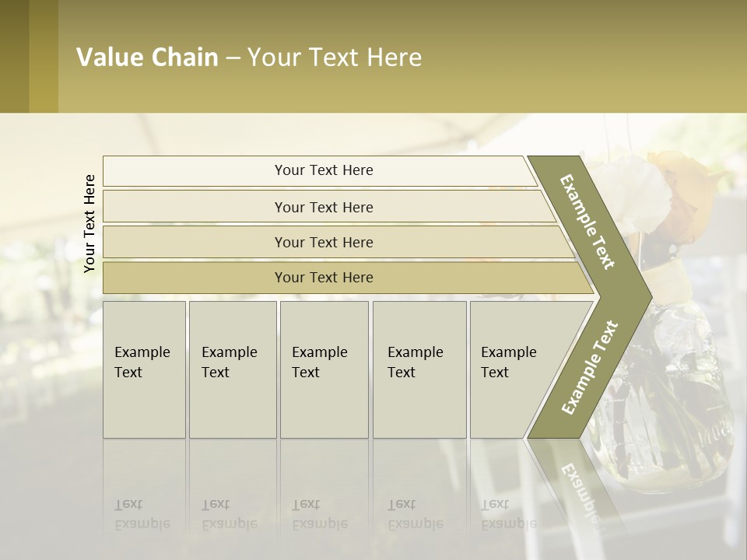
Task: Select the second 'Example Text' box from the left
Action: (x=232, y=369)
